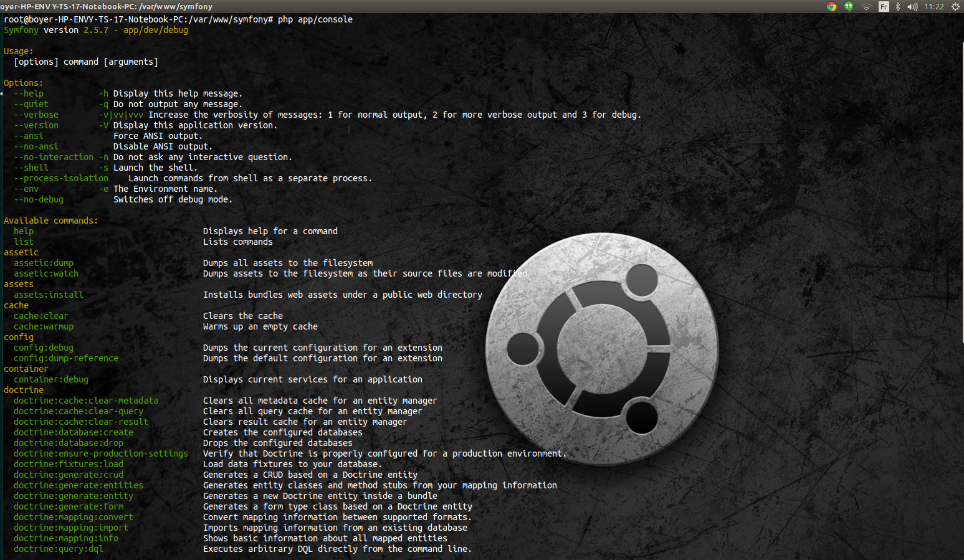Click 'Drops the configured databases' description
Viewport: 964px width, 560px height.
278,443
